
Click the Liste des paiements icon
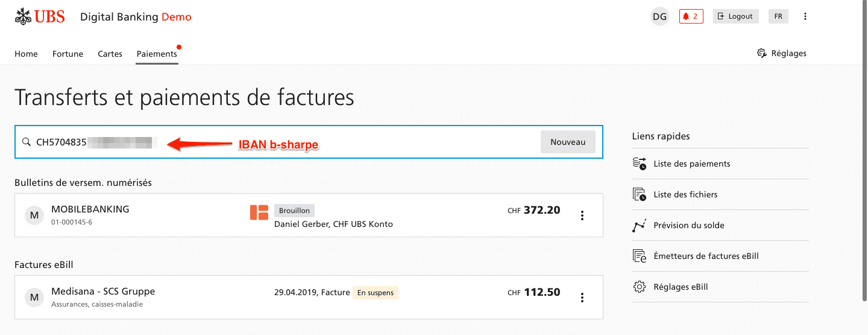coord(640,164)
